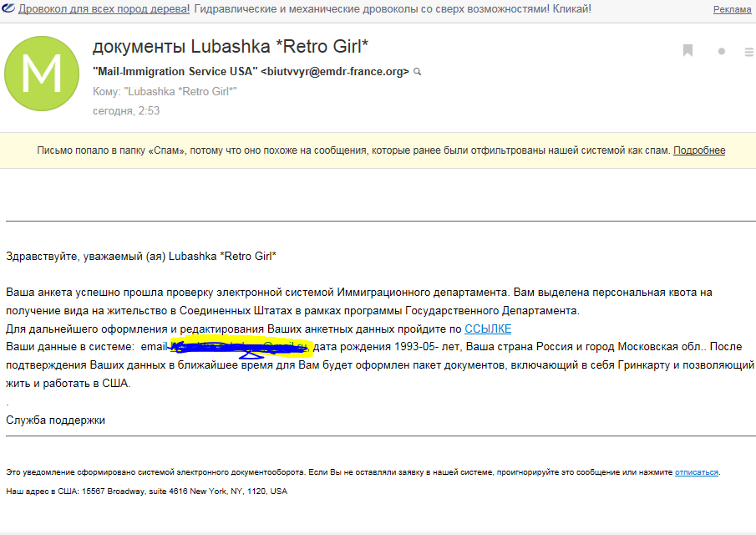Follow the ССЫЛКЕ link in message
Viewport: 756px width, 535px height.
(488, 329)
